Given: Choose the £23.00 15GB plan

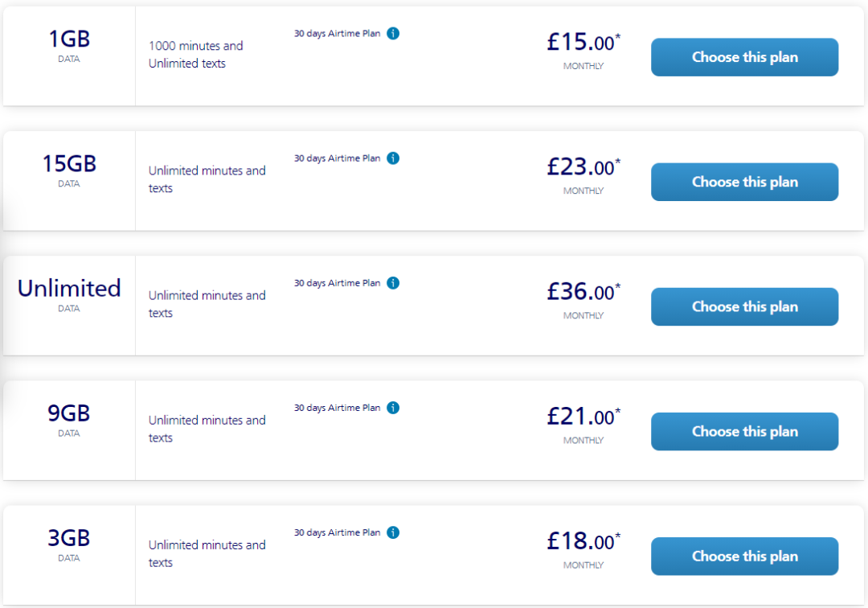Looking at the screenshot, I should point(744,182).
